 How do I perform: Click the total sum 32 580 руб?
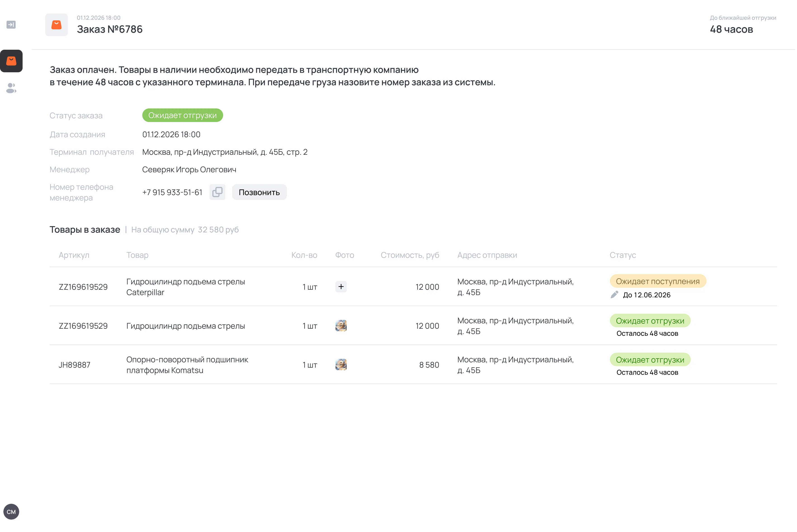coord(218,230)
